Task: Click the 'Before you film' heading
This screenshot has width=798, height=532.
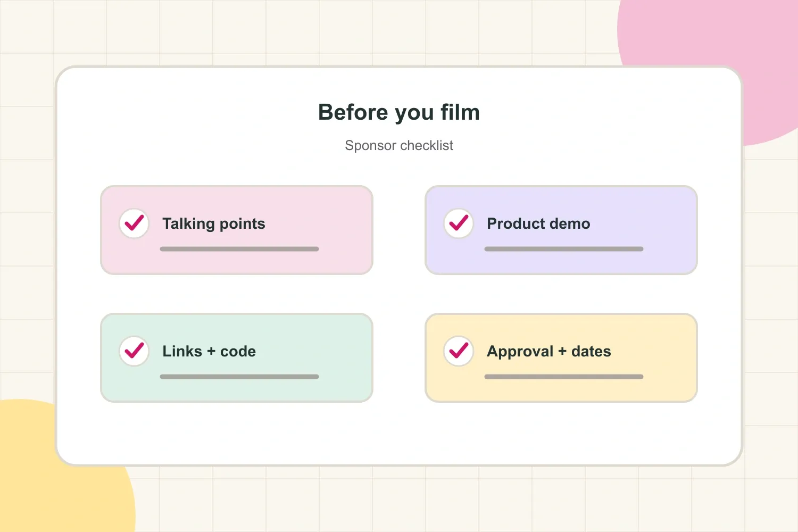Action: [399, 113]
